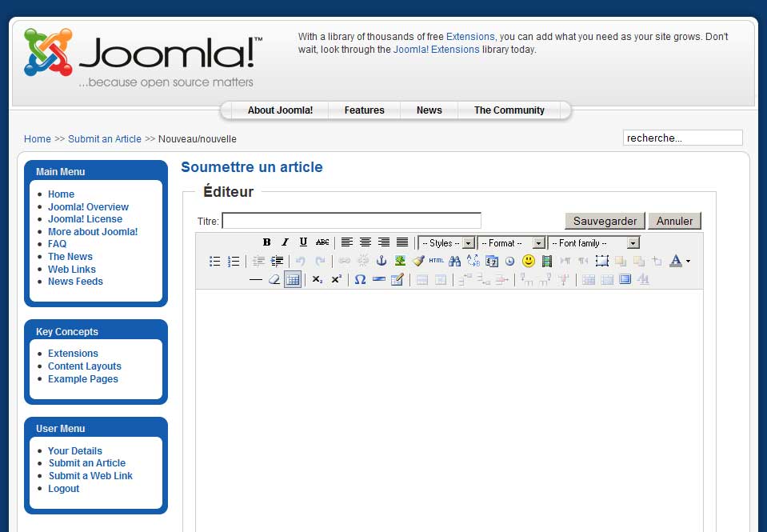Screen dimensions: 767x532
Task: Insert embedded media with the filmstrip icon
Action: click(547, 261)
